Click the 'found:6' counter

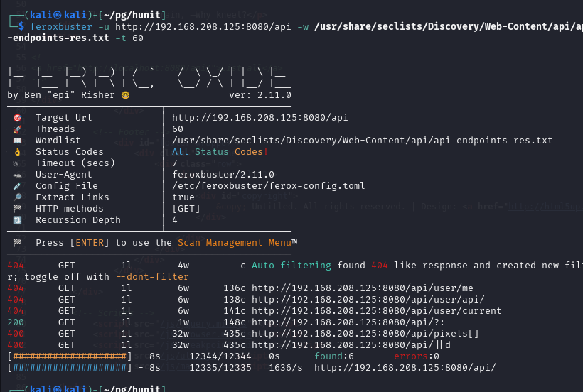pos(334,356)
